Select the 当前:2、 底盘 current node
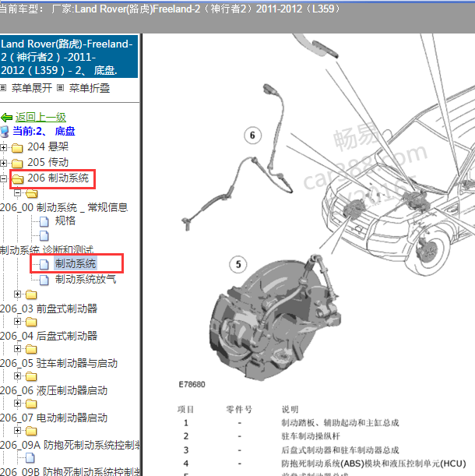Viewport: 475px width, 476px height. 44,131
